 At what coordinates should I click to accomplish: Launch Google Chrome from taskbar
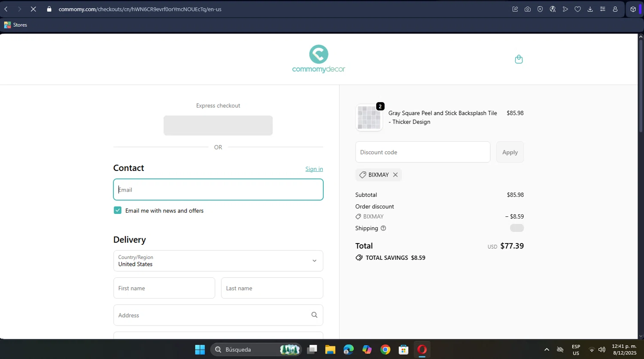tap(385, 350)
